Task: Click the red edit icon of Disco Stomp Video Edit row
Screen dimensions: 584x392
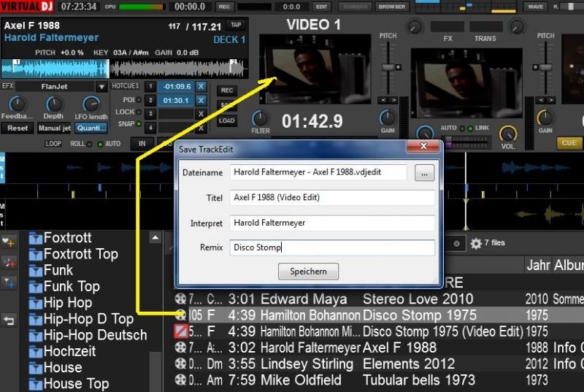Action: [180, 331]
